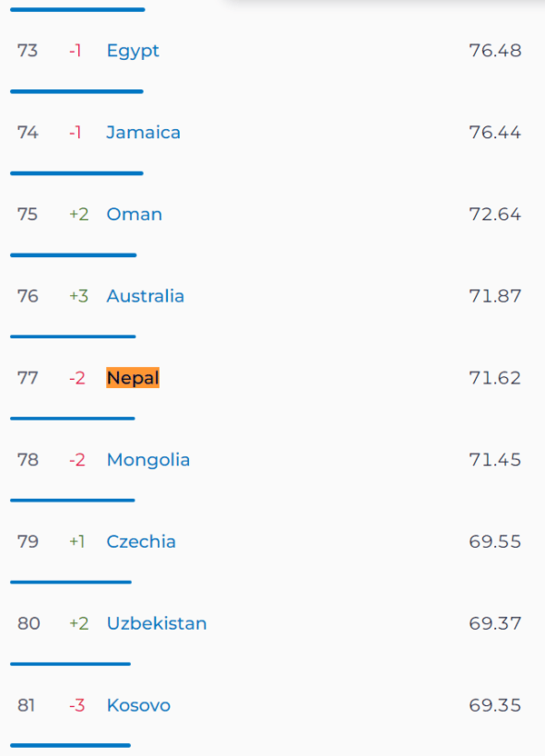Click the +2 rank change beside Oman
The width and height of the screenshot is (545, 756).
pos(79,214)
